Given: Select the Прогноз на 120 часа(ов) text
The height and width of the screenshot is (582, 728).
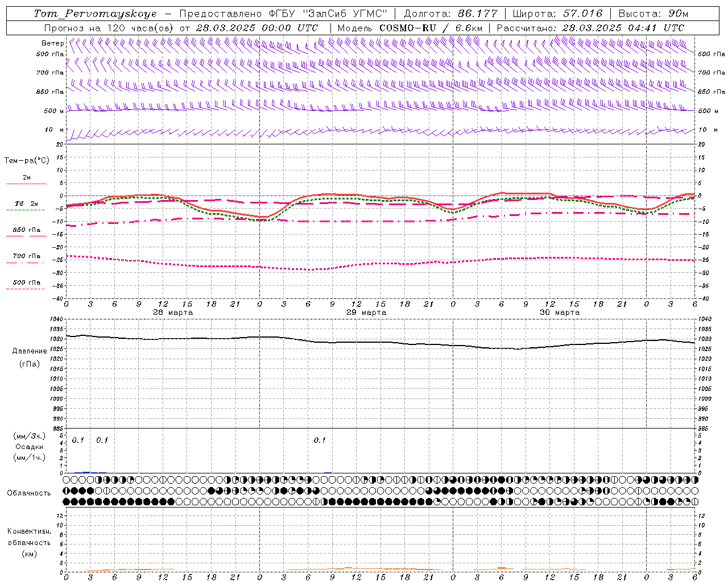Looking at the screenshot, I should coord(109,28).
